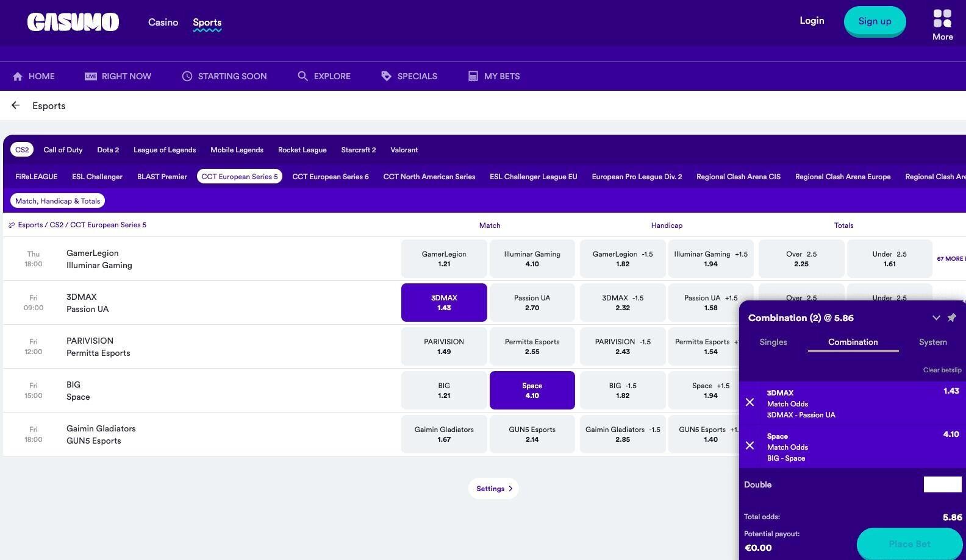This screenshot has width=966, height=560.
Task: Go back with the Esports arrow
Action: [16, 105]
